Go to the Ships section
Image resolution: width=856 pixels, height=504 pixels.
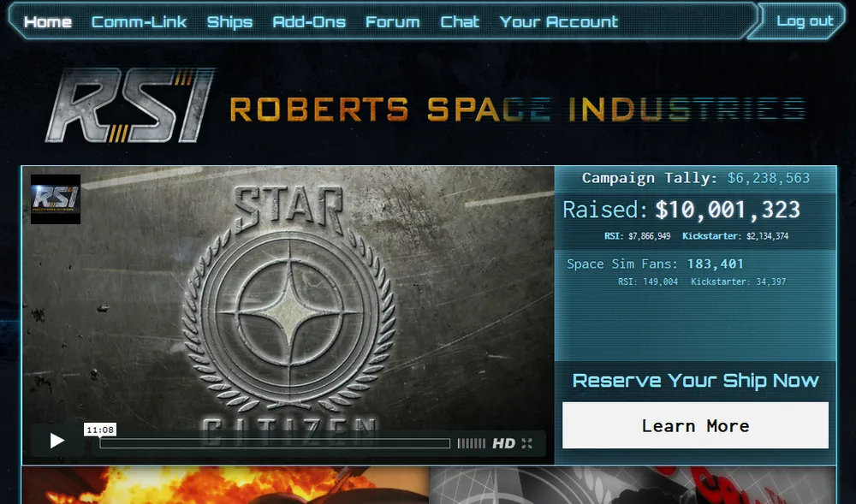(x=229, y=21)
